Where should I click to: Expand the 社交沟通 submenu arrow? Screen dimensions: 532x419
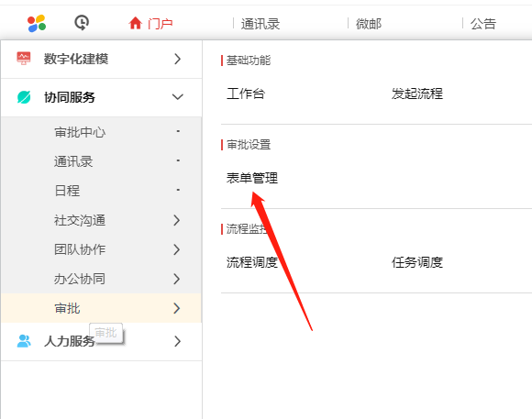tap(176, 220)
